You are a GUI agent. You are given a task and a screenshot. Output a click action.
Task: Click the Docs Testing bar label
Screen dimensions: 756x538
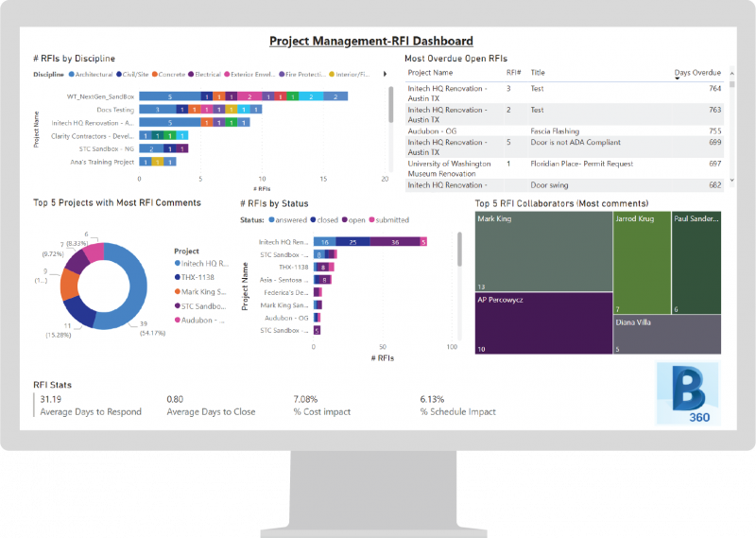115,110
